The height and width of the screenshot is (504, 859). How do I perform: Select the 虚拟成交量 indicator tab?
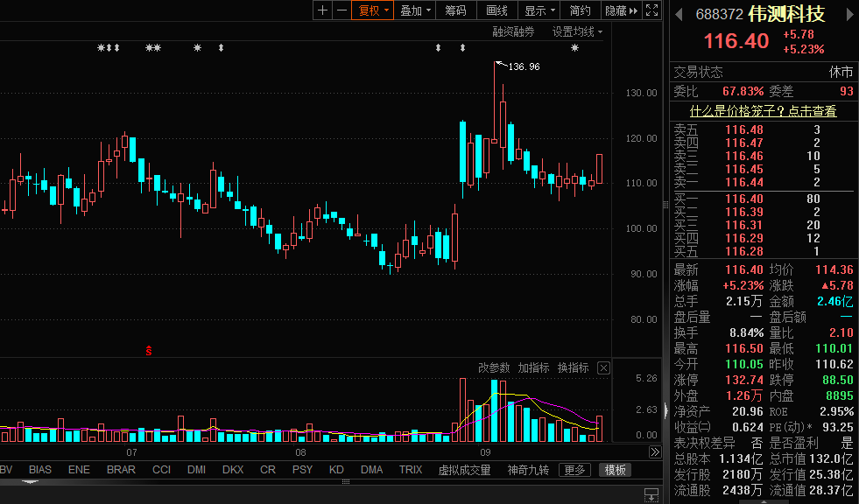click(x=465, y=470)
